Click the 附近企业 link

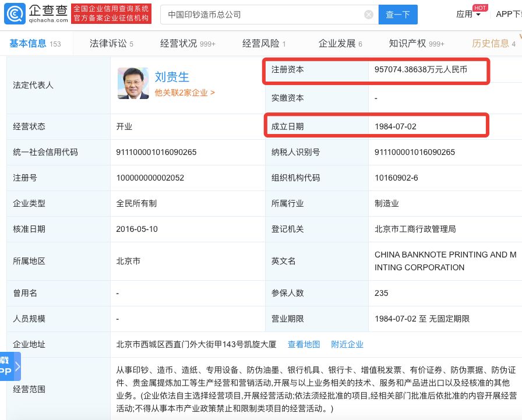pyautogui.click(x=347, y=345)
